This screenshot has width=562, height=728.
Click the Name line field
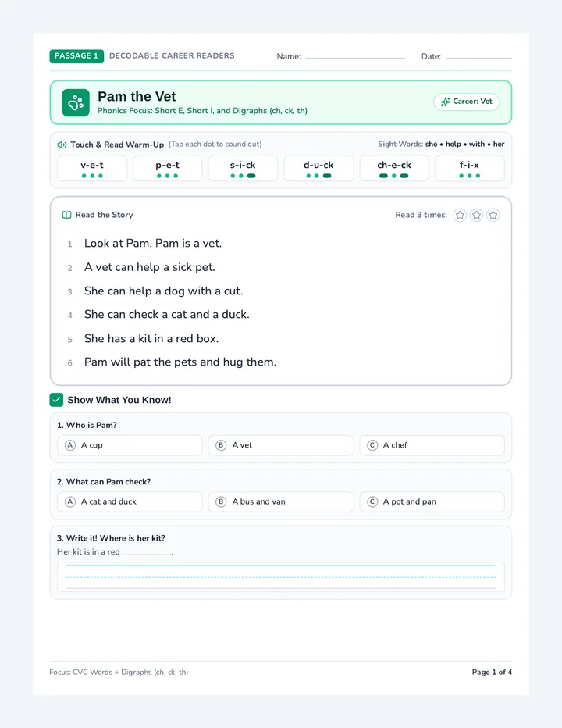(x=355, y=57)
